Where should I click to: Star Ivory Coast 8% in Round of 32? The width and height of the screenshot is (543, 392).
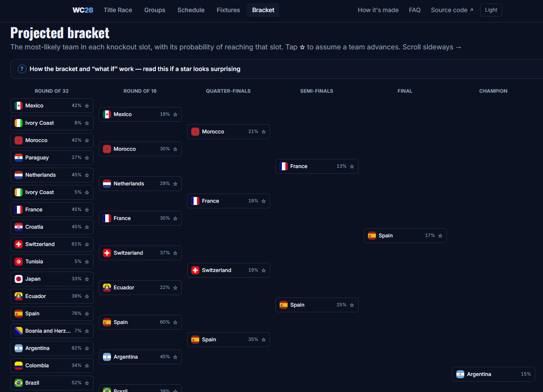point(87,123)
